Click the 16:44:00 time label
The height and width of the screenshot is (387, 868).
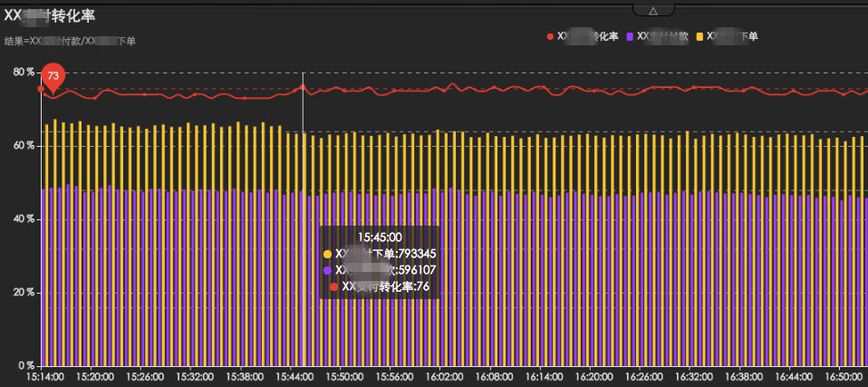[794, 376]
